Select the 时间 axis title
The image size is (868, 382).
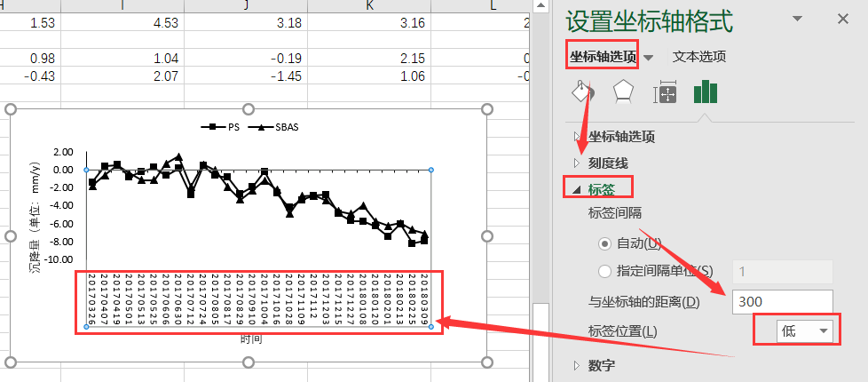[251, 338]
